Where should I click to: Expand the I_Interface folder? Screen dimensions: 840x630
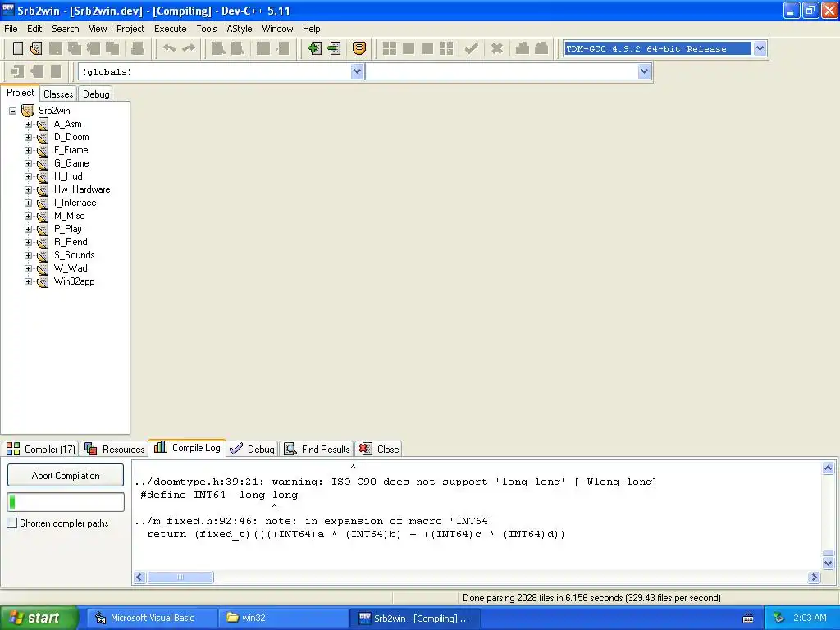tap(29, 203)
